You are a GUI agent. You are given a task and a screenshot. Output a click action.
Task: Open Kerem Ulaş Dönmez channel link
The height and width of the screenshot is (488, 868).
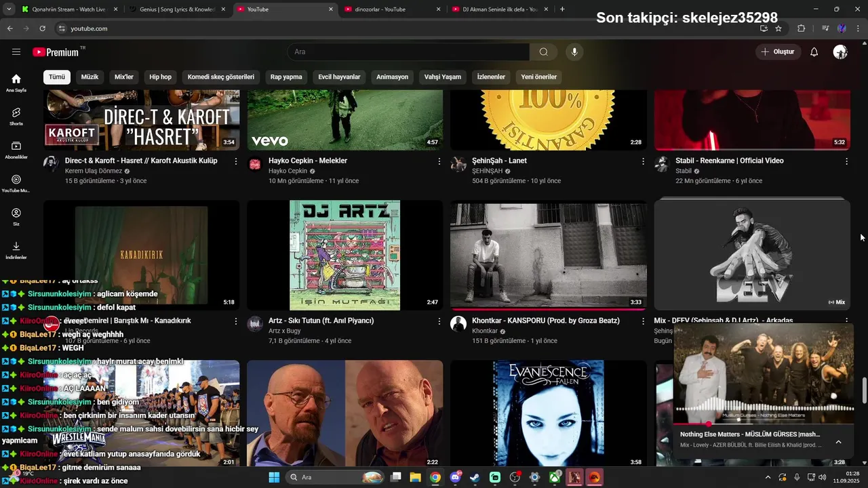tap(94, 171)
